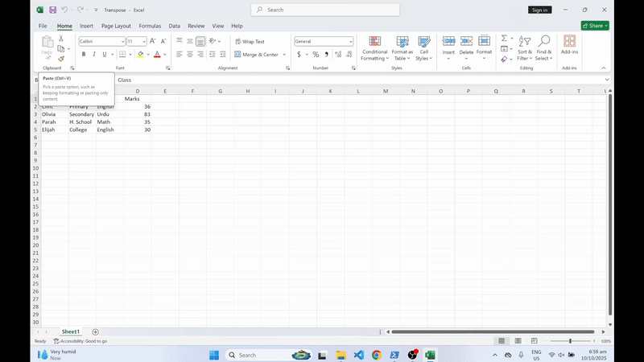This screenshot has width=644, height=362.
Task: Click Decrease Indent icon
Action: point(212,54)
